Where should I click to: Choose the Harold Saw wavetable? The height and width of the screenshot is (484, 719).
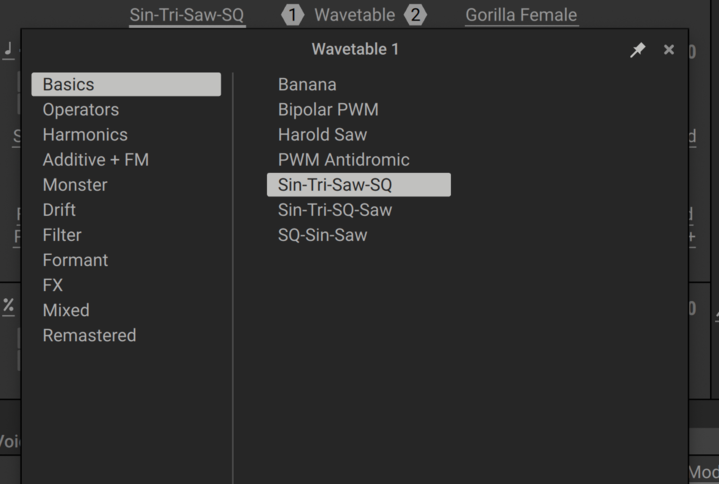coord(322,135)
